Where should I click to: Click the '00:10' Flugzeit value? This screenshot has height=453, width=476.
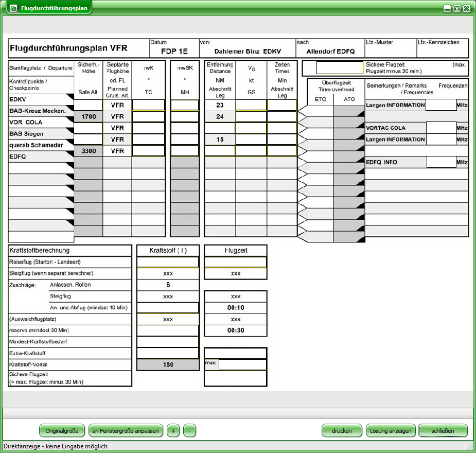point(236,307)
